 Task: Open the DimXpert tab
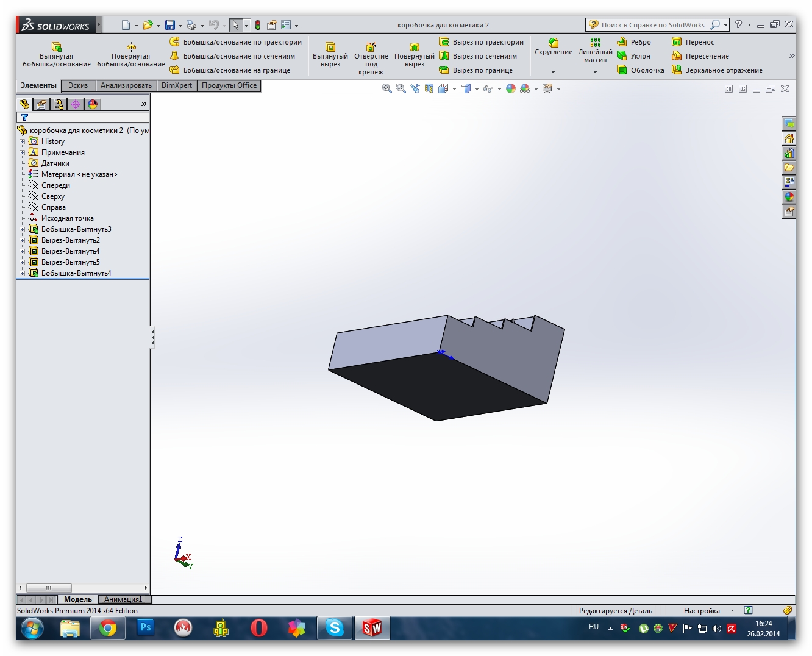(177, 86)
